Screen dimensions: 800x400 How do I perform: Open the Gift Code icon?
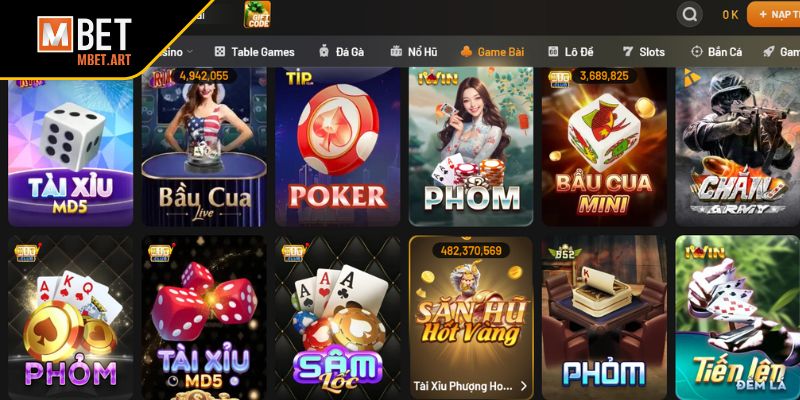pyautogui.click(x=257, y=14)
